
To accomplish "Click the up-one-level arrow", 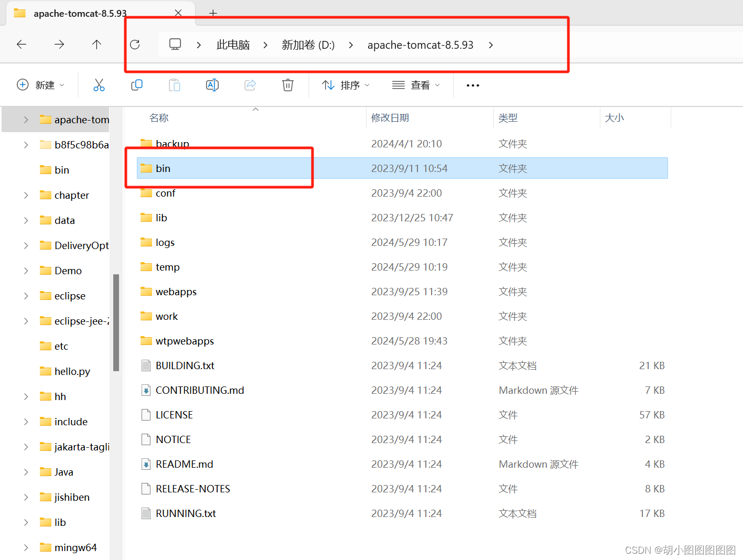I will [96, 45].
